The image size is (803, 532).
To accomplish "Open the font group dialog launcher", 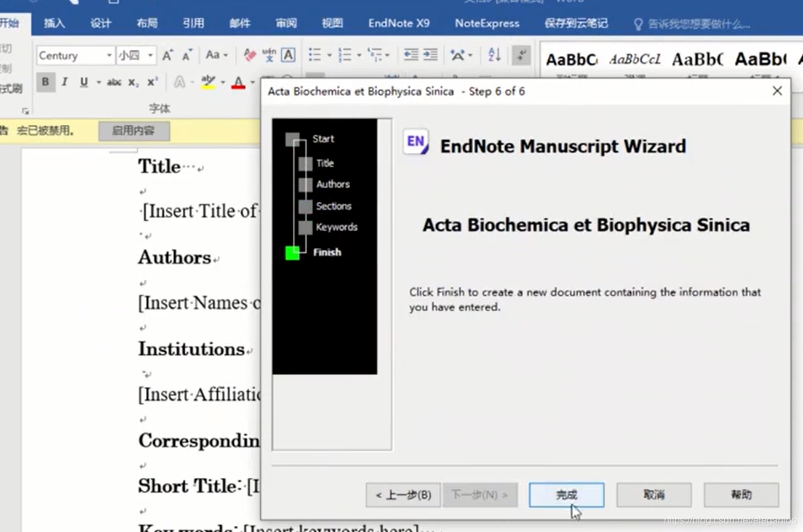I will 25,111.
